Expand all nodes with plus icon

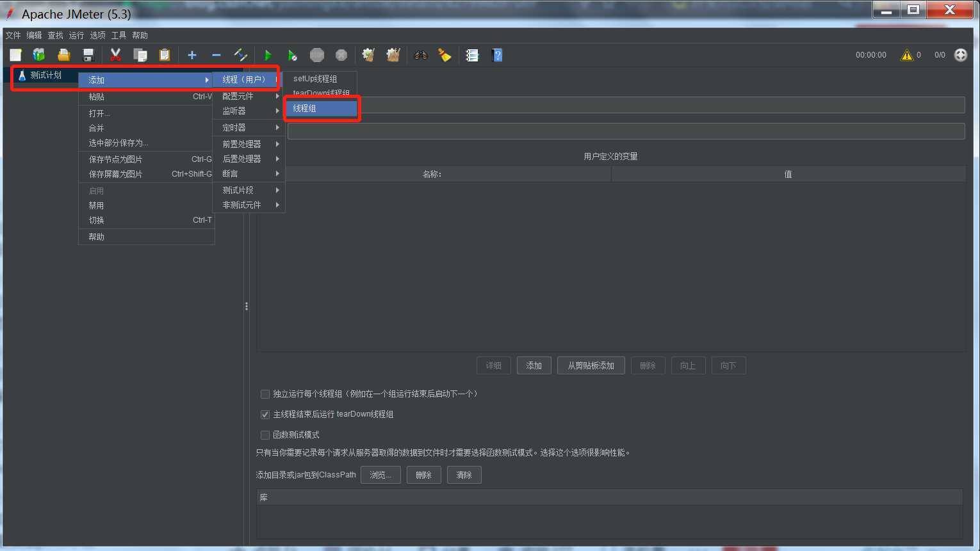point(192,55)
